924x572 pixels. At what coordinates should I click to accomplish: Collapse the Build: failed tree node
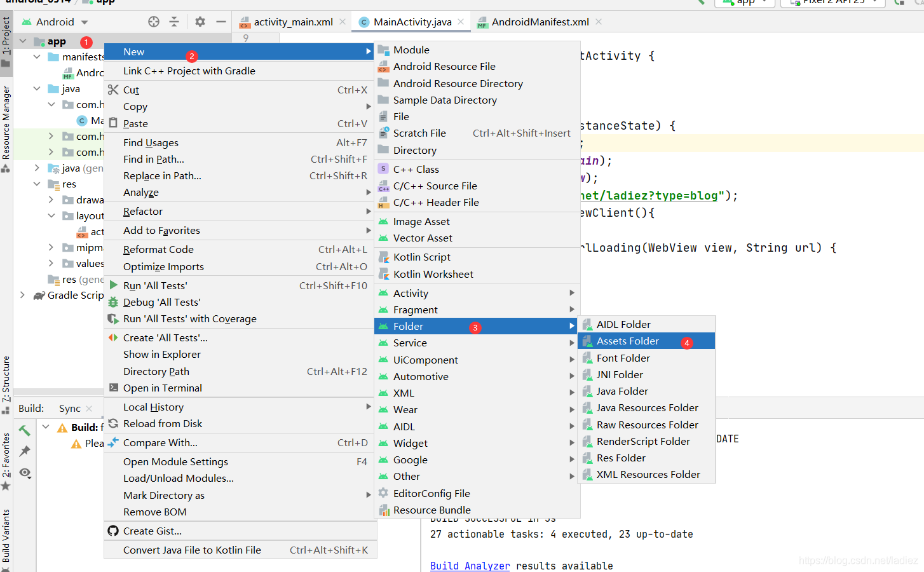click(46, 427)
